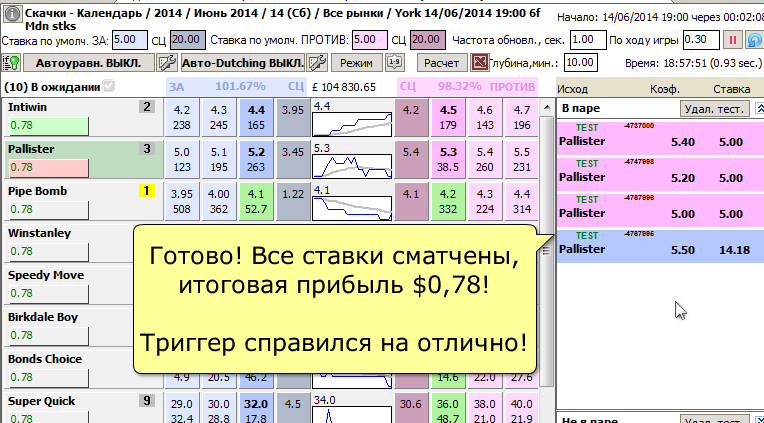Open Pipe Bomb price chart thumbnail
This screenshot has width=764, height=423.
click(x=352, y=208)
